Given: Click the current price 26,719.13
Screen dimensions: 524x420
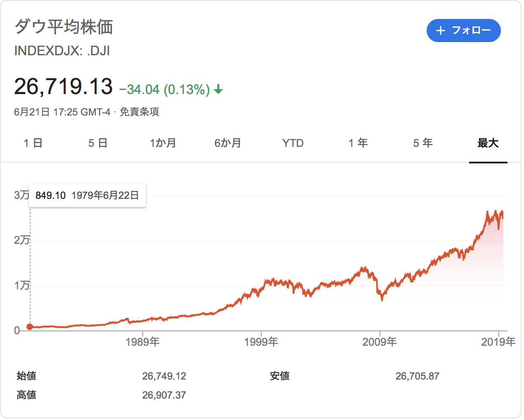Looking at the screenshot, I should pos(63,86).
